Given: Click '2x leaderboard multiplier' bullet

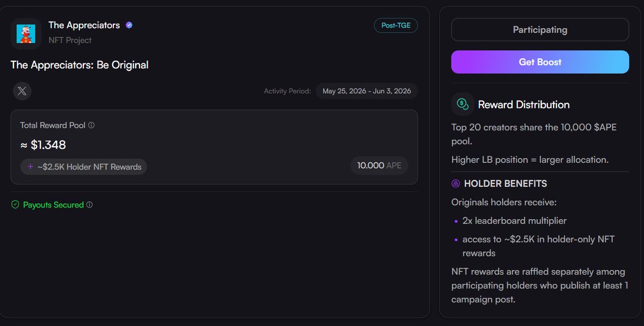Looking at the screenshot, I should pyautogui.click(x=515, y=221).
